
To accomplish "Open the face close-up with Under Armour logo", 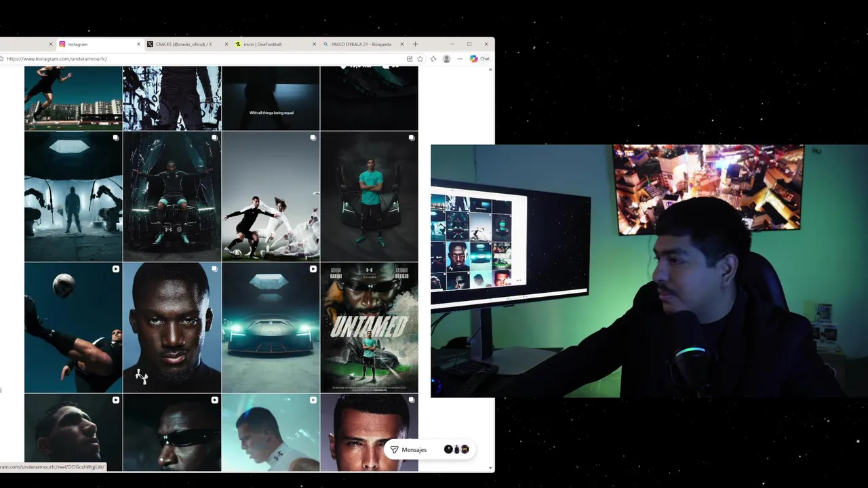I will point(172,328).
